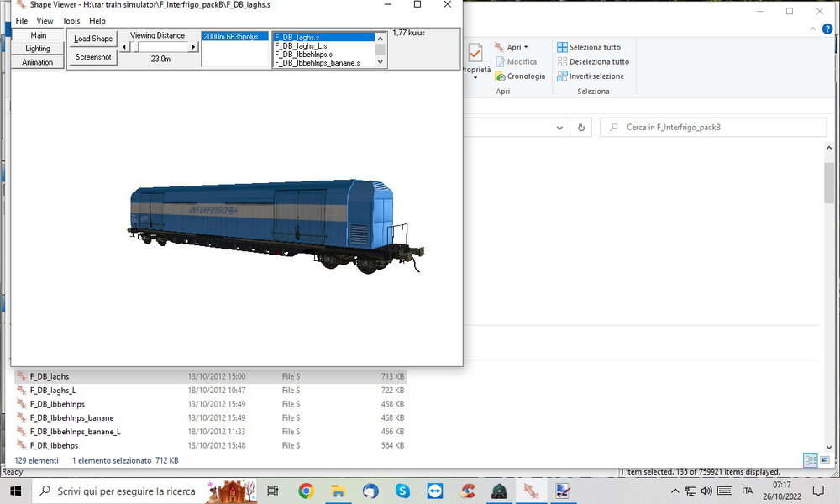Viewport: 840px width, 504px height.
Task: Select the F_DR_lbbehps file row
Action: pyautogui.click(x=210, y=445)
